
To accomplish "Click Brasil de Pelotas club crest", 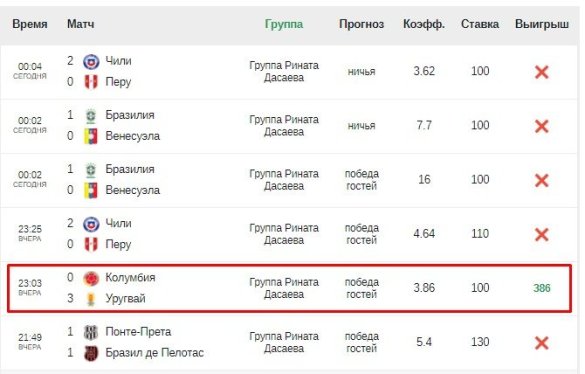I will pos(91,353).
